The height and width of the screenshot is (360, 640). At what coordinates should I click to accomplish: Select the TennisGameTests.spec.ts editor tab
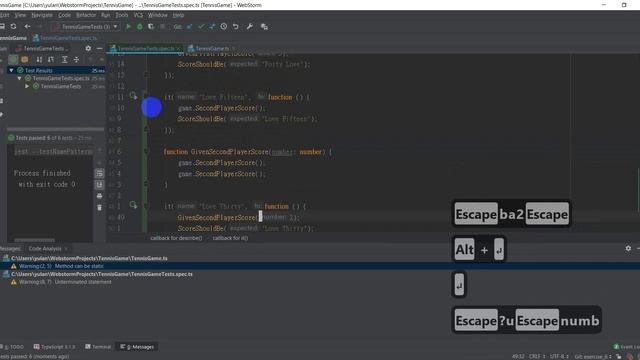145,49
